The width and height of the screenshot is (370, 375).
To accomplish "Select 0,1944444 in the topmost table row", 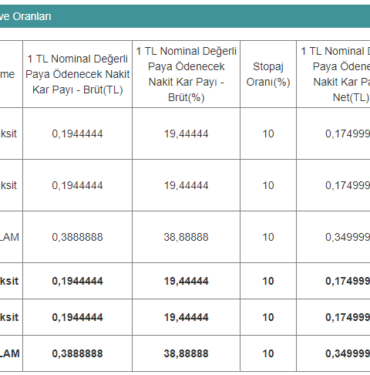I will pos(77,134).
